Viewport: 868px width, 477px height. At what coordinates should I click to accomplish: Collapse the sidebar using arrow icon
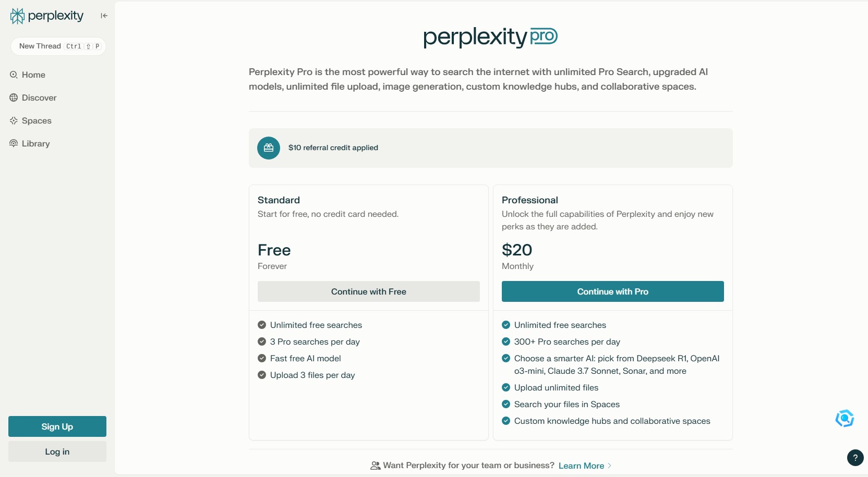104,16
